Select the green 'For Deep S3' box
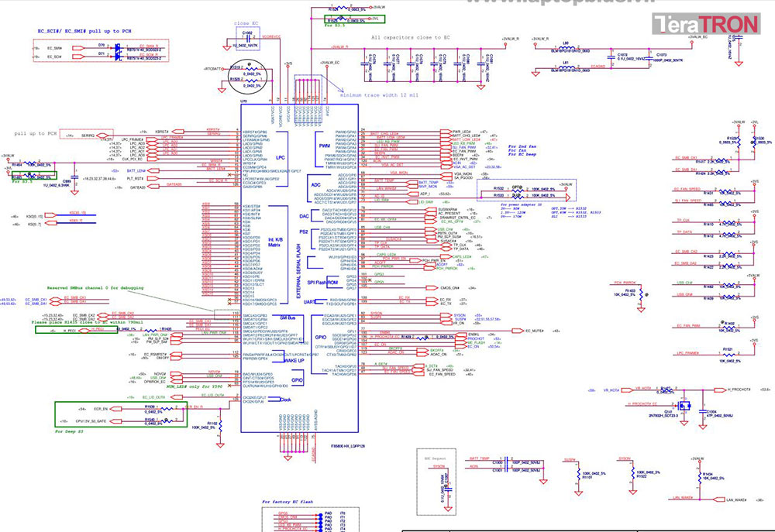The image size is (775, 532). pos(121,414)
